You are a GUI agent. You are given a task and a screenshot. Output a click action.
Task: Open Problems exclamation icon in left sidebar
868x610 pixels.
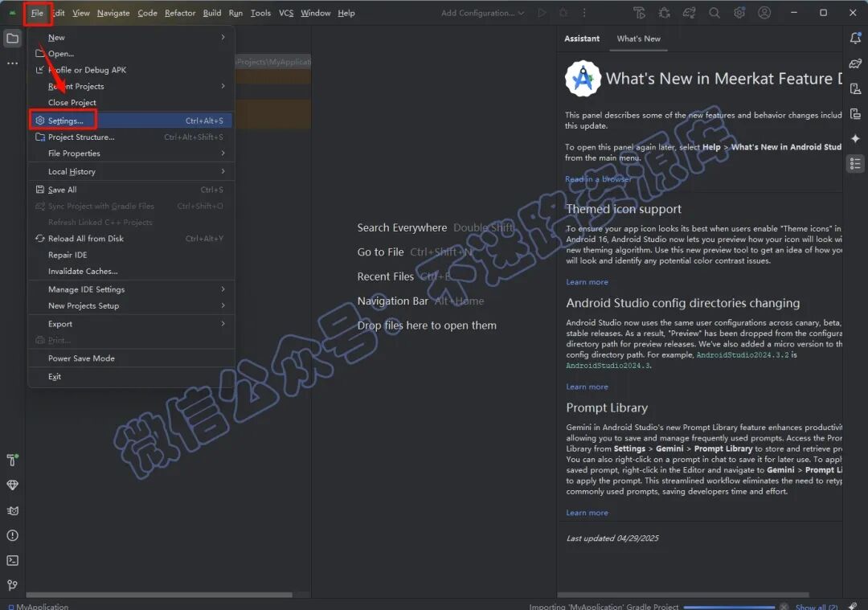12,535
